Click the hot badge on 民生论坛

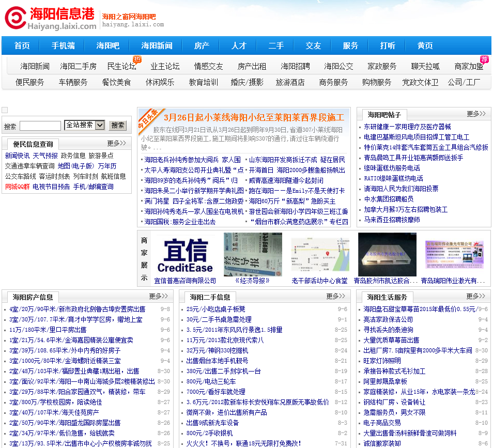(x=137, y=59)
